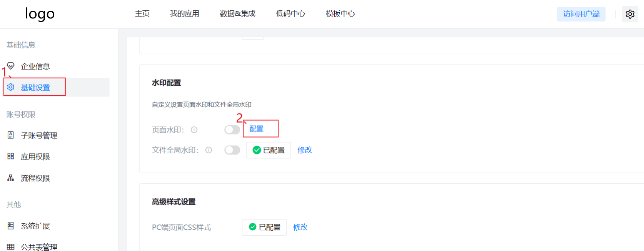Click the 配置 link for 页面水印
This screenshot has height=251, width=644.
pyautogui.click(x=256, y=129)
